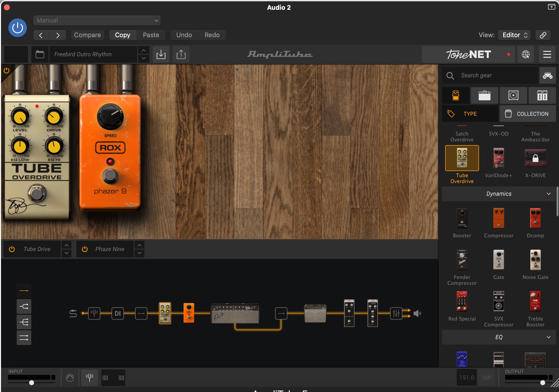Open the hamburger main menu
559x392 pixels.
tap(547, 54)
